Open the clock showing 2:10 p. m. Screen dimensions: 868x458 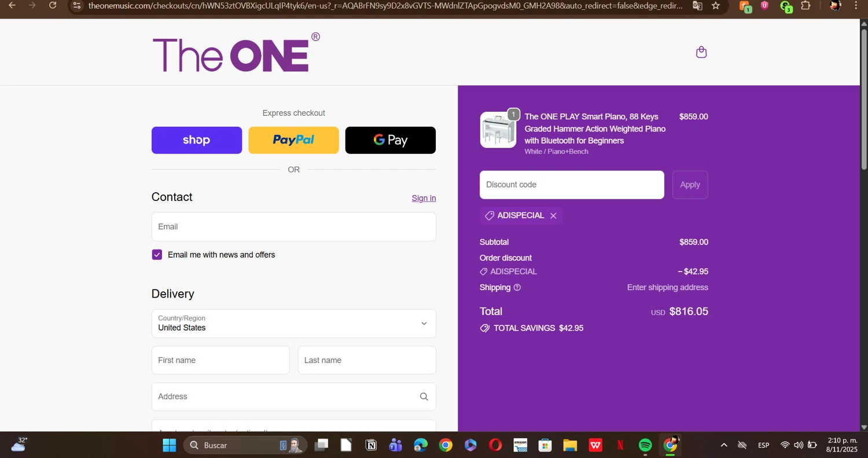click(x=842, y=445)
